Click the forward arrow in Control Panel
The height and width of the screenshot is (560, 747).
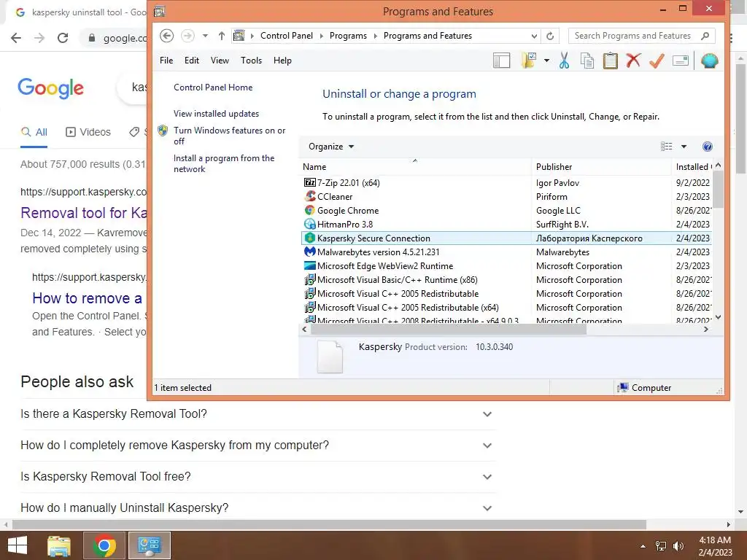[187, 36]
